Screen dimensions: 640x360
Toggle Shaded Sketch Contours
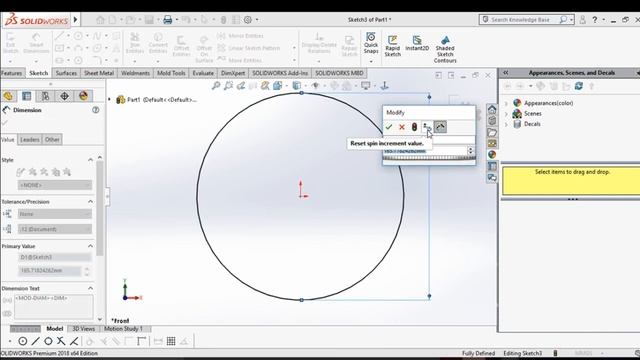click(445, 49)
